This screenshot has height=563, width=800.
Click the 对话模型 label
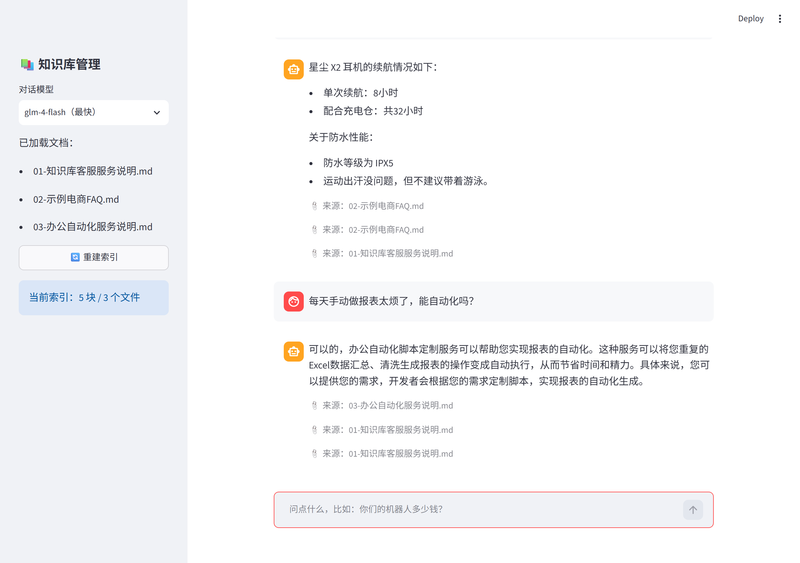[x=36, y=89]
